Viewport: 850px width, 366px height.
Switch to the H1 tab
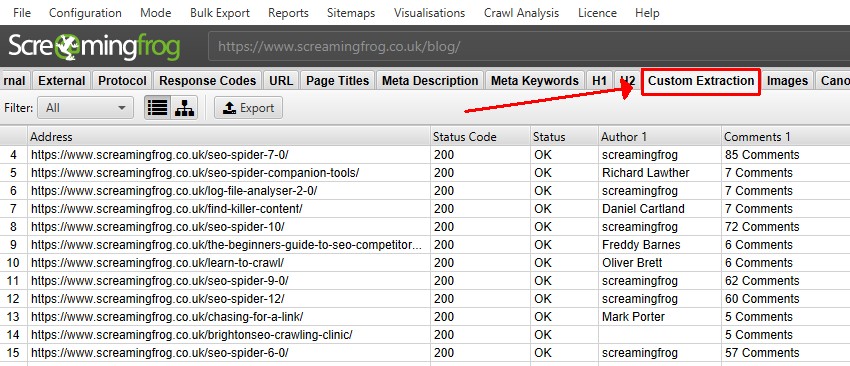[x=599, y=81]
